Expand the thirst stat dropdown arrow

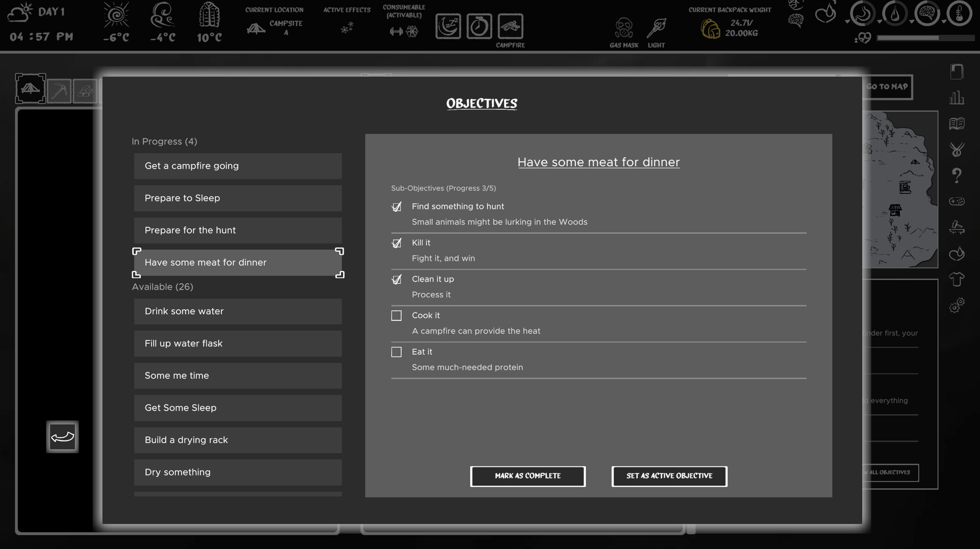(879, 22)
